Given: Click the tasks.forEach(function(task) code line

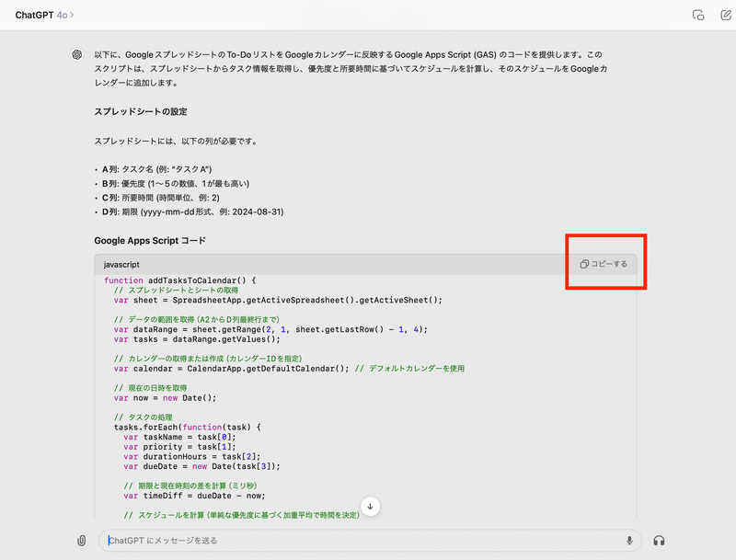Looking at the screenshot, I should pyautogui.click(x=188, y=428).
